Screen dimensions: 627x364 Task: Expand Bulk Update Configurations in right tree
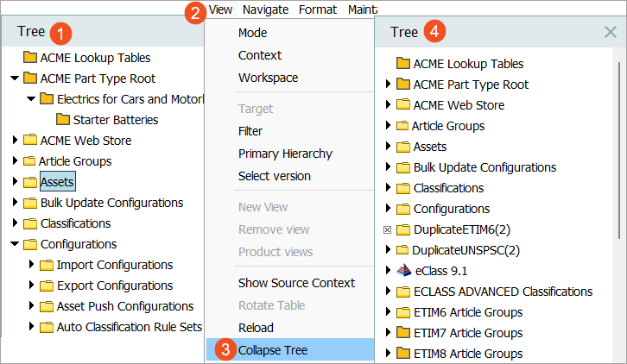pyautogui.click(x=388, y=166)
